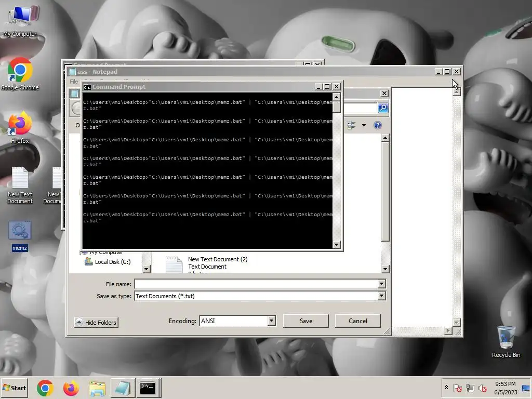The height and width of the screenshot is (399, 532).
Task: Click the search magnifier icon in Save dialog
Action: 383,108
